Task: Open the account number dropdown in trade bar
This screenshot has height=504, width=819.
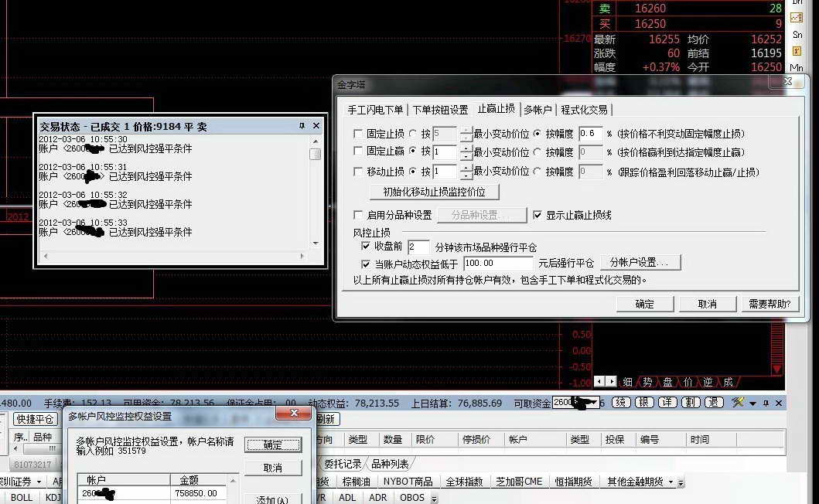Action: point(593,403)
